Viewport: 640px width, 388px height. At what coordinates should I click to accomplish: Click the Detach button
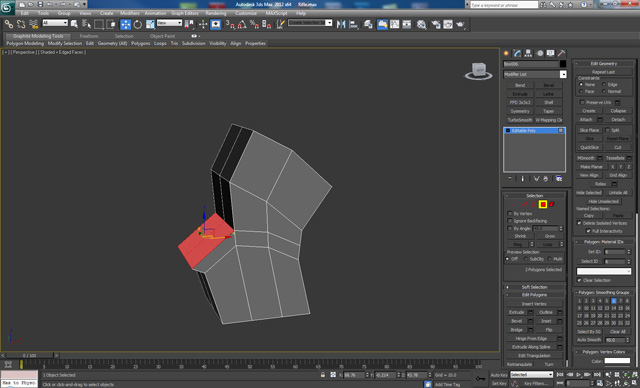618,119
